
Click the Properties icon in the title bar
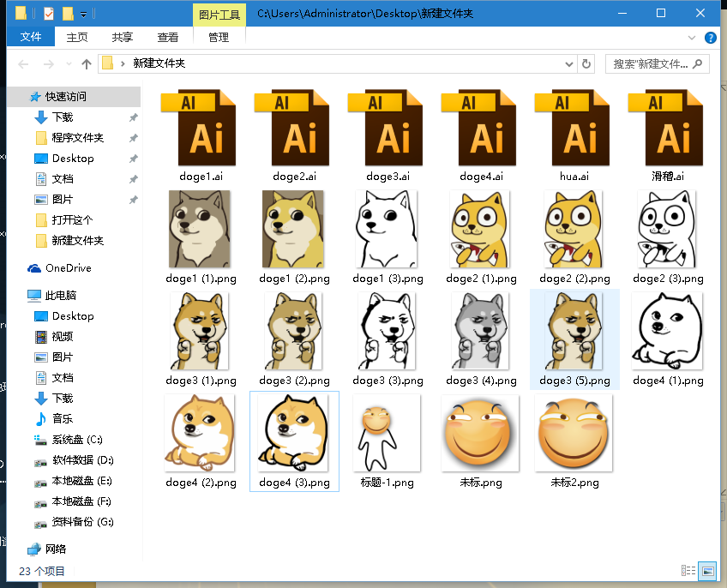(x=48, y=14)
